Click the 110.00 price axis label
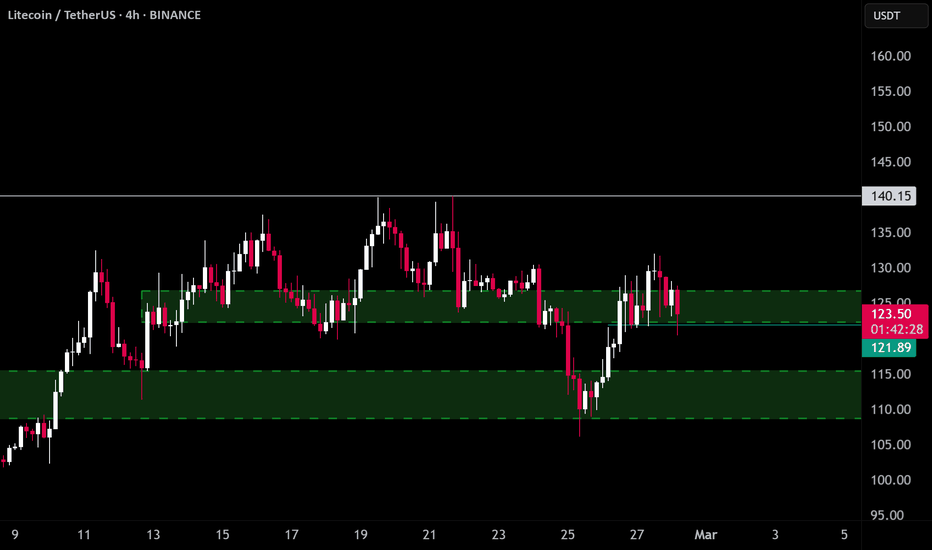Image resolution: width=932 pixels, height=550 pixels. (x=890, y=409)
